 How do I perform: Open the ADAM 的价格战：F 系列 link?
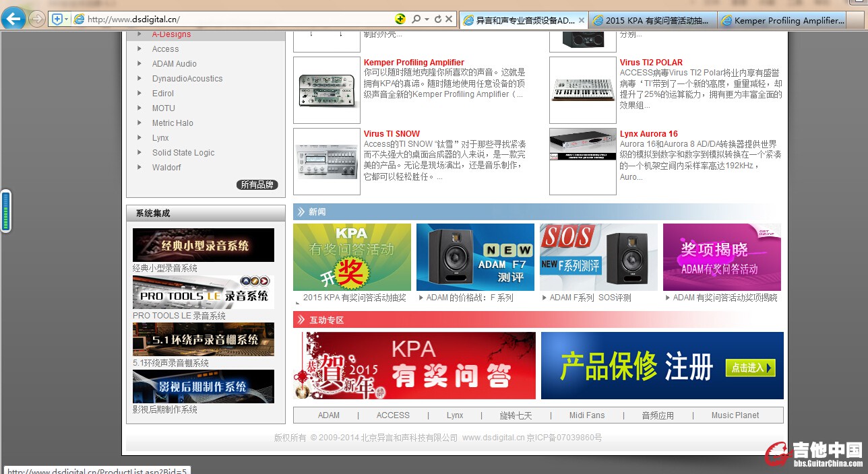click(470, 298)
